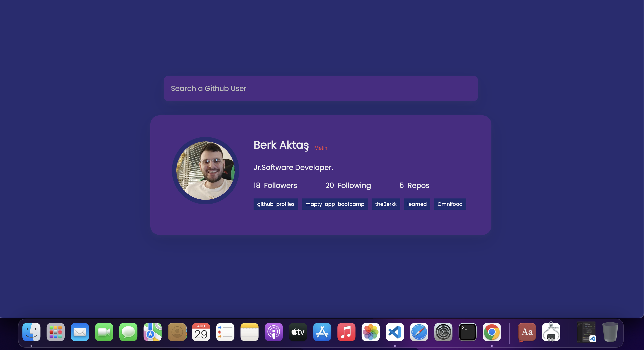This screenshot has width=644, height=350.
Task: Launch the Dictionary app from the dock
Action: pos(527,332)
